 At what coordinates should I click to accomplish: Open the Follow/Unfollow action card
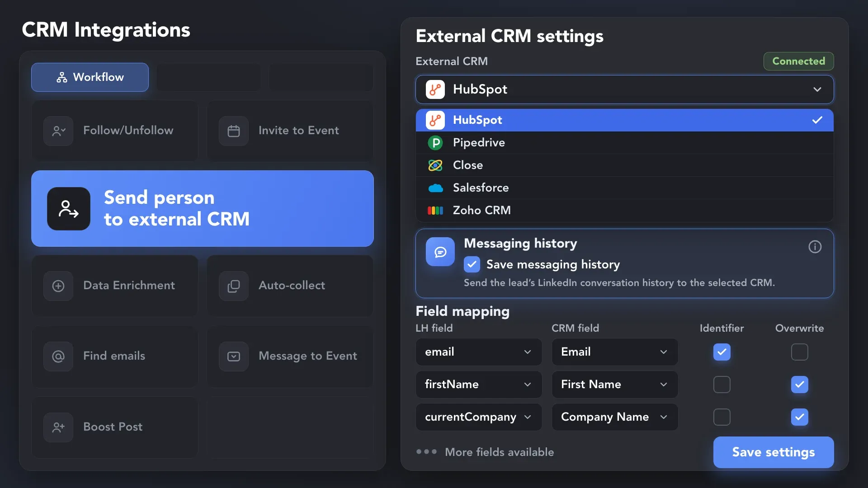click(x=115, y=131)
